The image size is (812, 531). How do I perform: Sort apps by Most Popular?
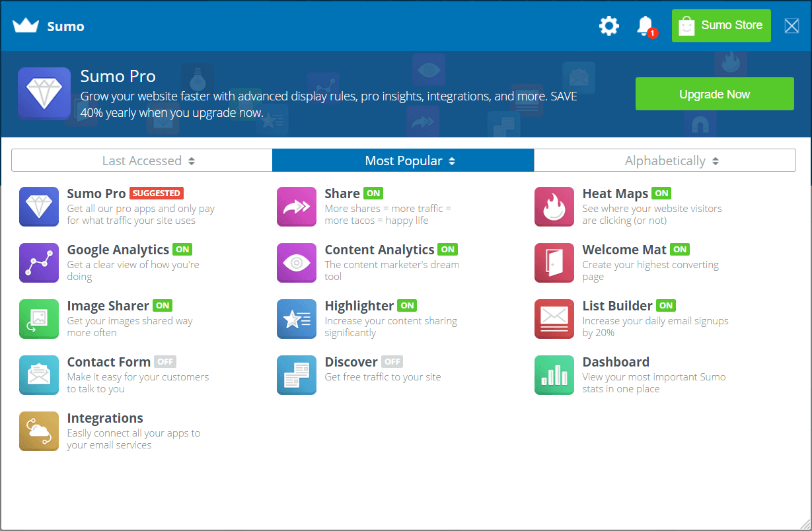tap(403, 160)
